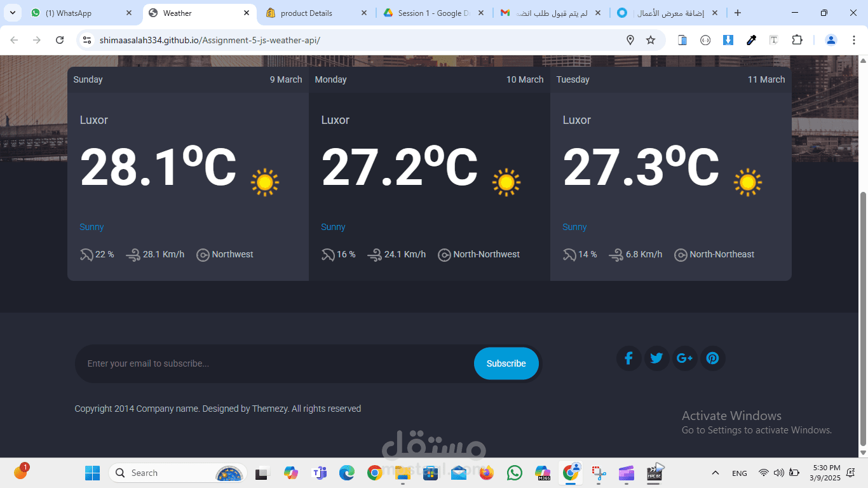Click the page vertical scrollbar thumb

click(x=863, y=318)
